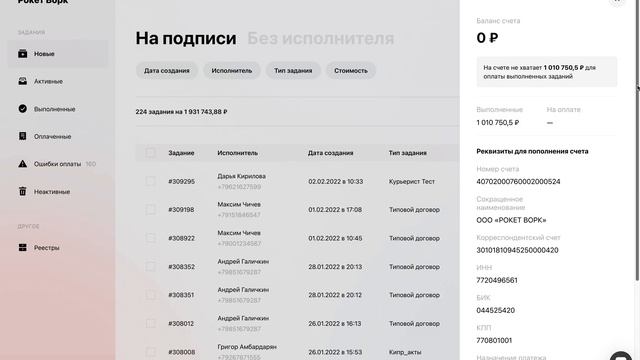Check the box for task #308012
The width and height of the screenshot is (640, 360).
pyautogui.click(x=150, y=323)
